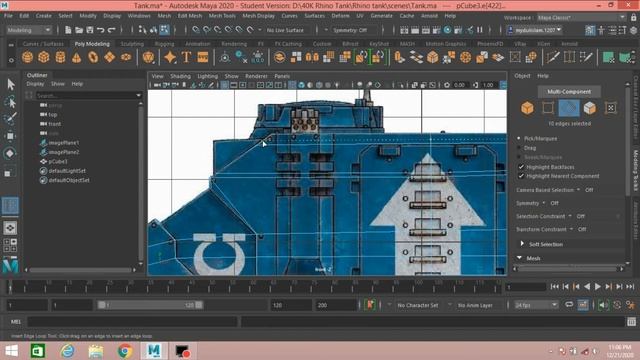This screenshot has height=360, width=640.
Task: Create a polygon disc from the shelf
Action: (x=126, y=57)
